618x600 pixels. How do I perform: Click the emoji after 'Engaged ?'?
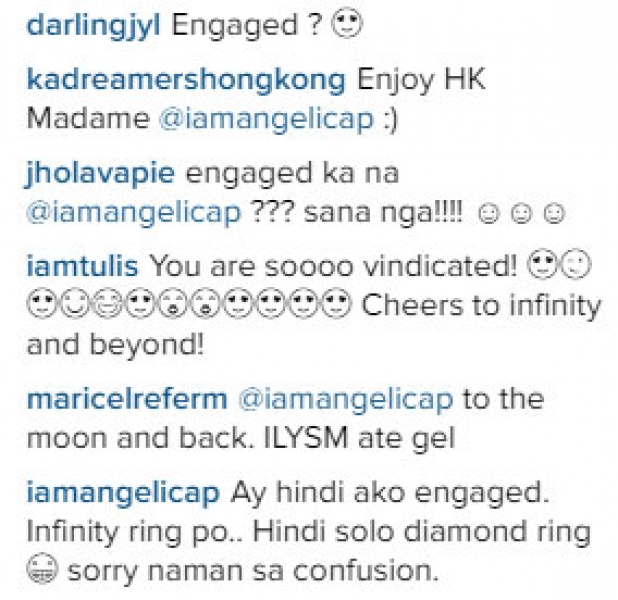click(346, 24)
